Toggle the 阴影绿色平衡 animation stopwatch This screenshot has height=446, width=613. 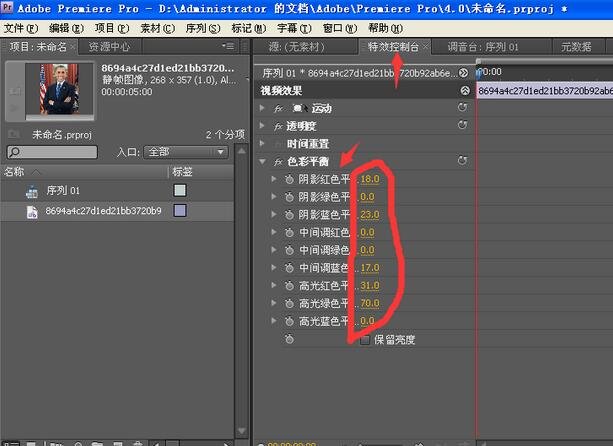point(289,197)
